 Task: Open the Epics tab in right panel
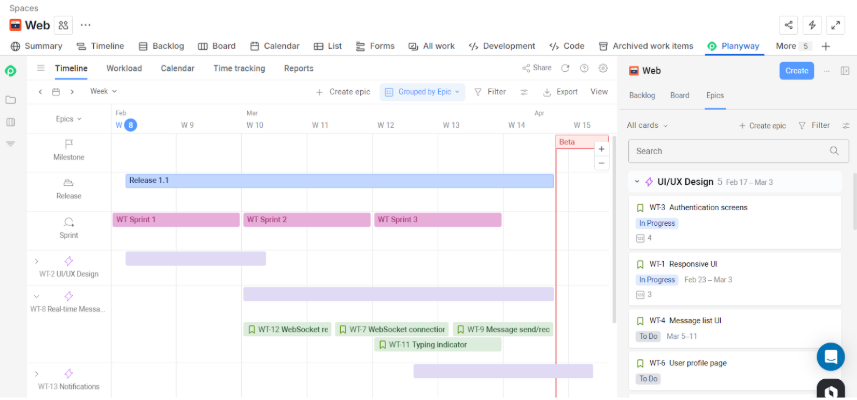coord(715,95)
